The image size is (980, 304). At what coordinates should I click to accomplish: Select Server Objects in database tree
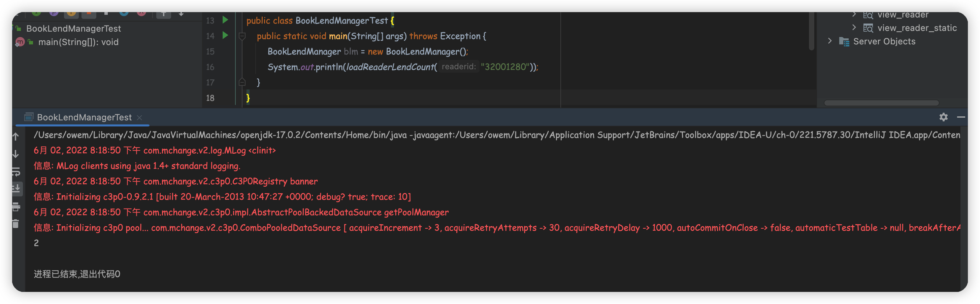884,41
